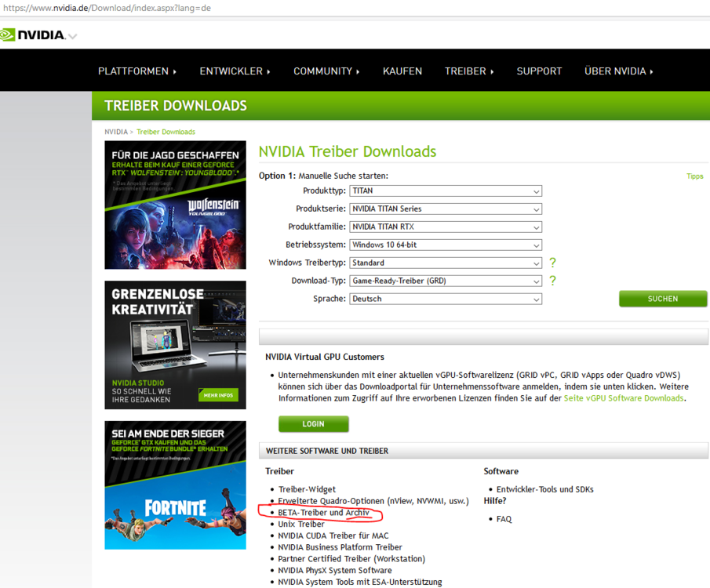Open the TREIBER menu

pos(469,71)
